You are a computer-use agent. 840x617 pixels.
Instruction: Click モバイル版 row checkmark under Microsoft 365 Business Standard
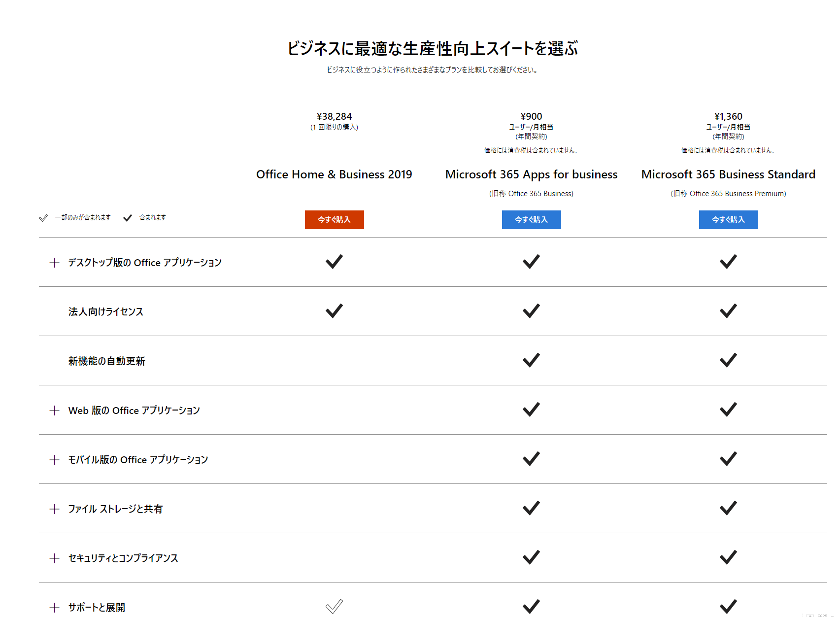(728, 459)
